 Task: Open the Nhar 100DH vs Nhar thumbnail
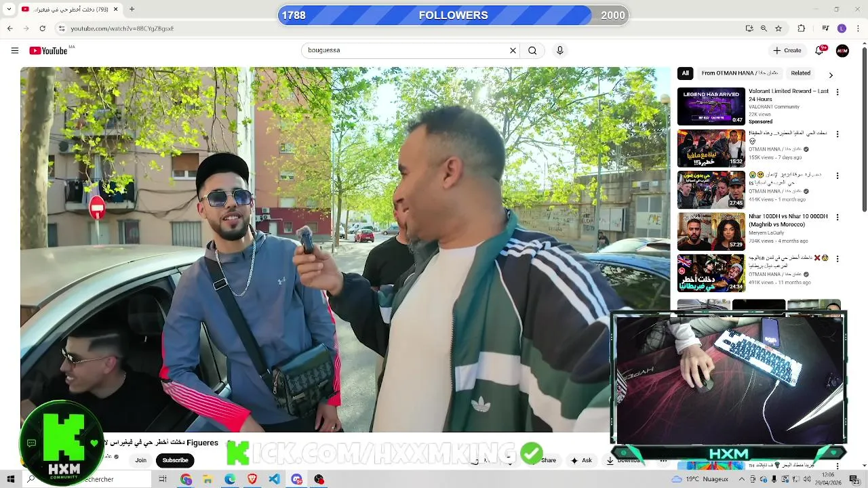711,232
